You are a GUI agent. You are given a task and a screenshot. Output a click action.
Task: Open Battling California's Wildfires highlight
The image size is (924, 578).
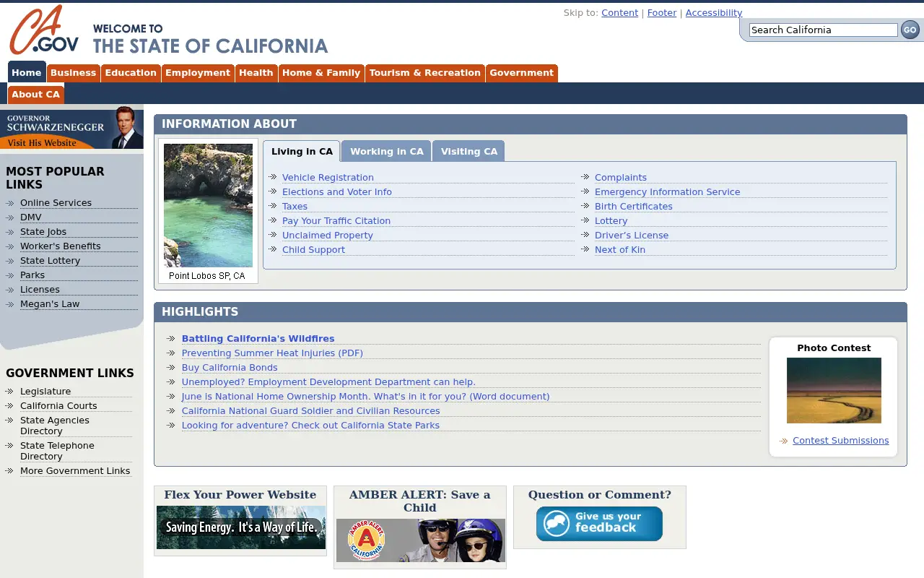click(258, 338)
